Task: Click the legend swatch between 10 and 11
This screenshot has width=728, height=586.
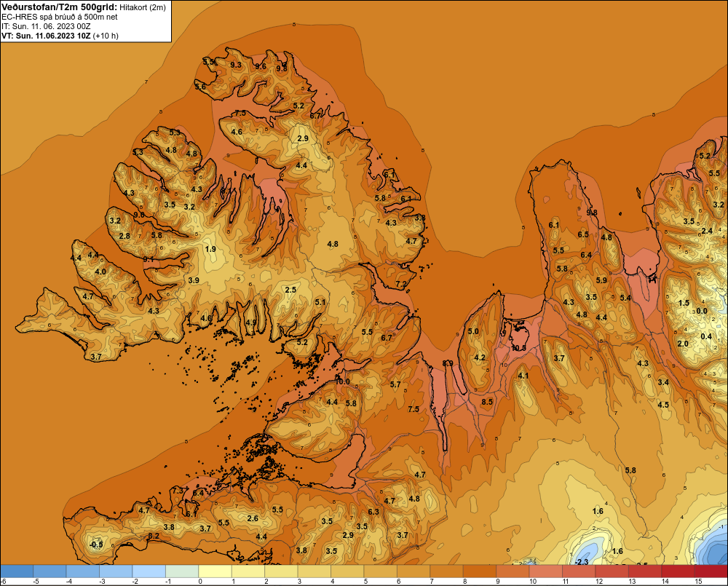Action: [545, 571]
